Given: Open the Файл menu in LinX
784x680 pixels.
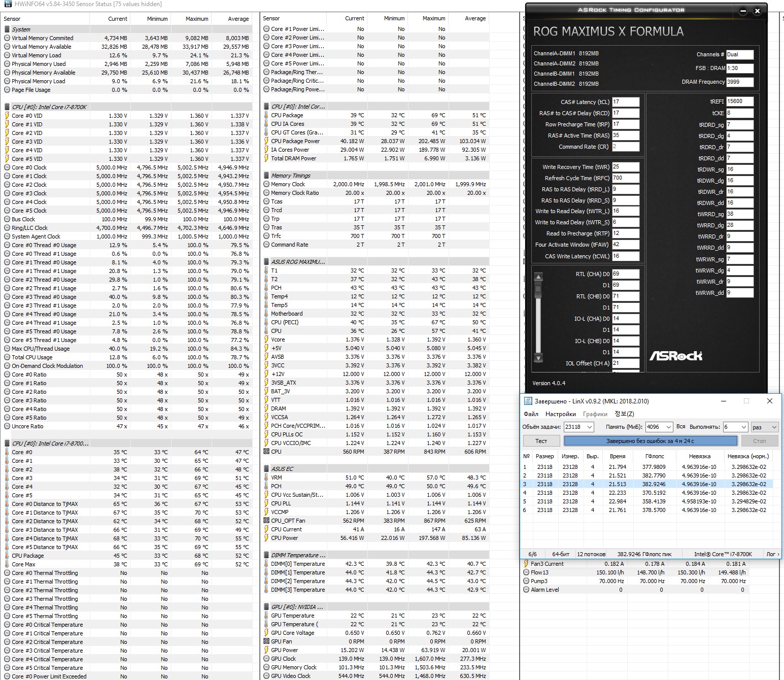Looking at the screenshot, I should pyautogui.click(x=531, y=414).
